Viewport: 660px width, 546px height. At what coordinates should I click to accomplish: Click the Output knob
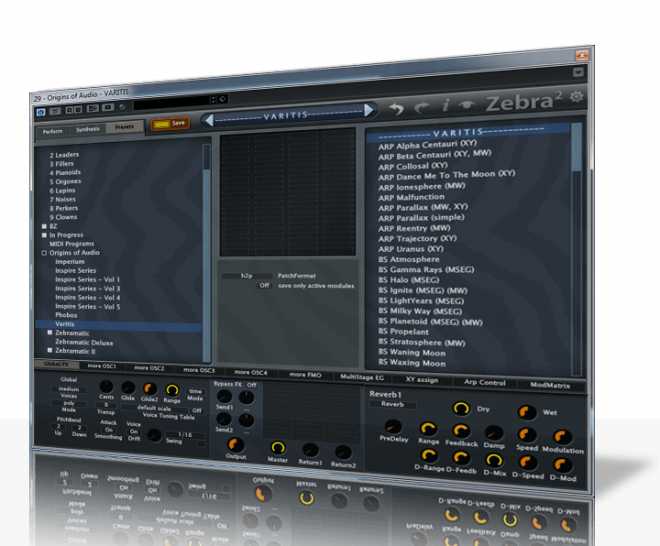pos(235,444)
